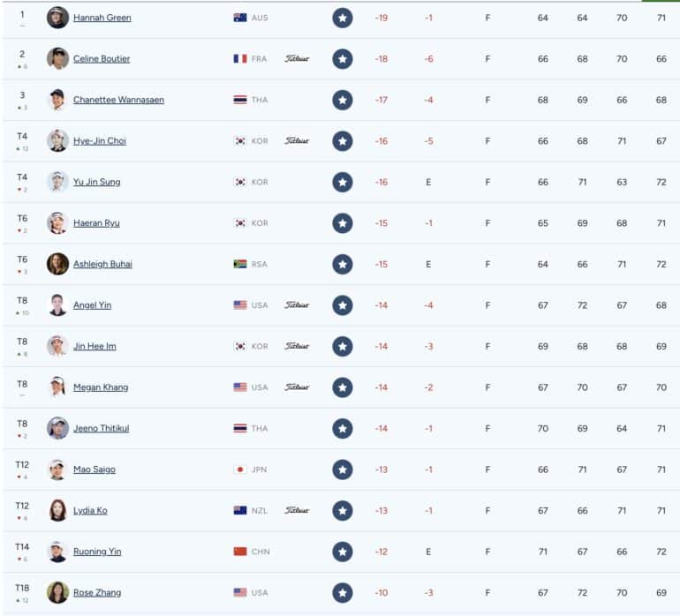Toggle favorite star for Lydia Ko

(342, 511)
